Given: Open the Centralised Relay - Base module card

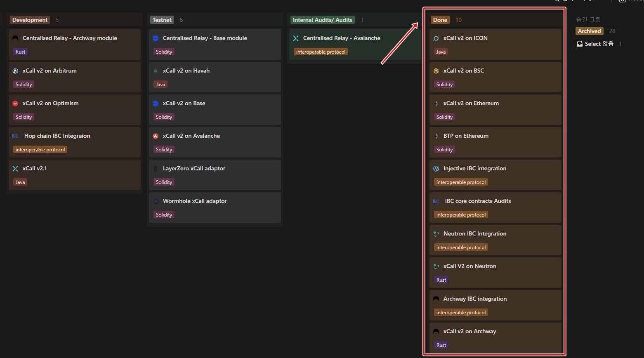Looking at the screenshot, I should 215,45.
